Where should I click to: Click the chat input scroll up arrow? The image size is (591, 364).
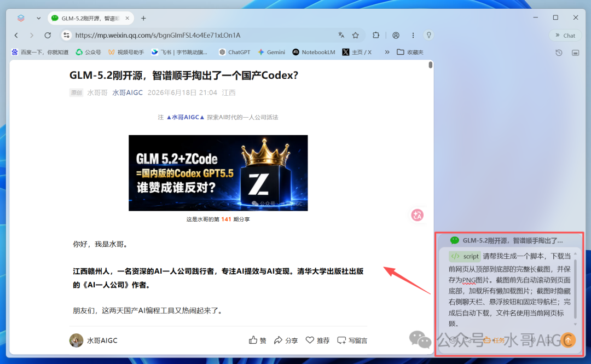575,253
